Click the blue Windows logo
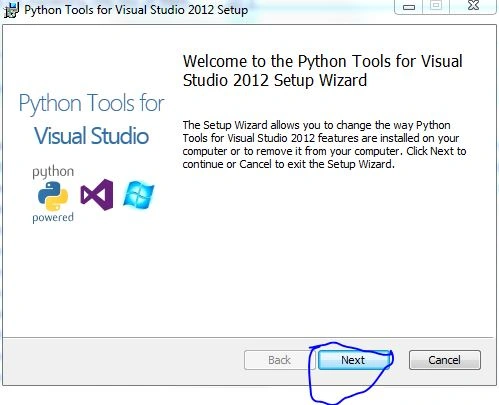Viewport: 499px width, 405px height. (139, 195)
